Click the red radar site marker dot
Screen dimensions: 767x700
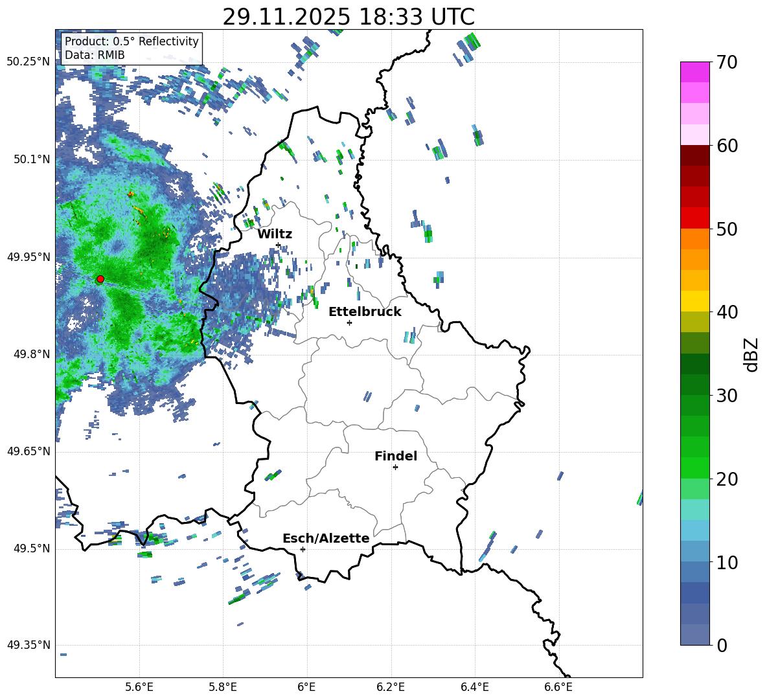tap(100, 279)
